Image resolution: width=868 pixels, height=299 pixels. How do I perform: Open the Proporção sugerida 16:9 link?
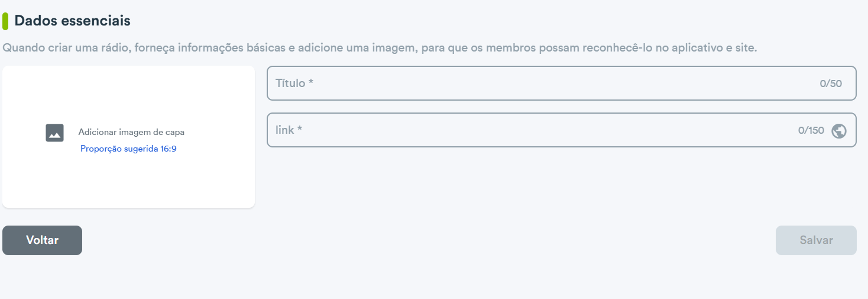click(x=128, y=149)
